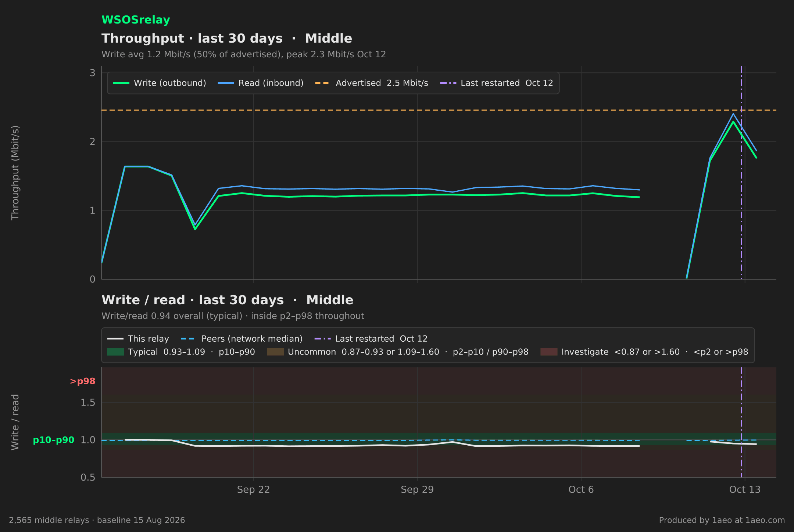
Task: Click the '2,565 middle relays' footer text
Action: pyautogui.click(x=97, y=520)
